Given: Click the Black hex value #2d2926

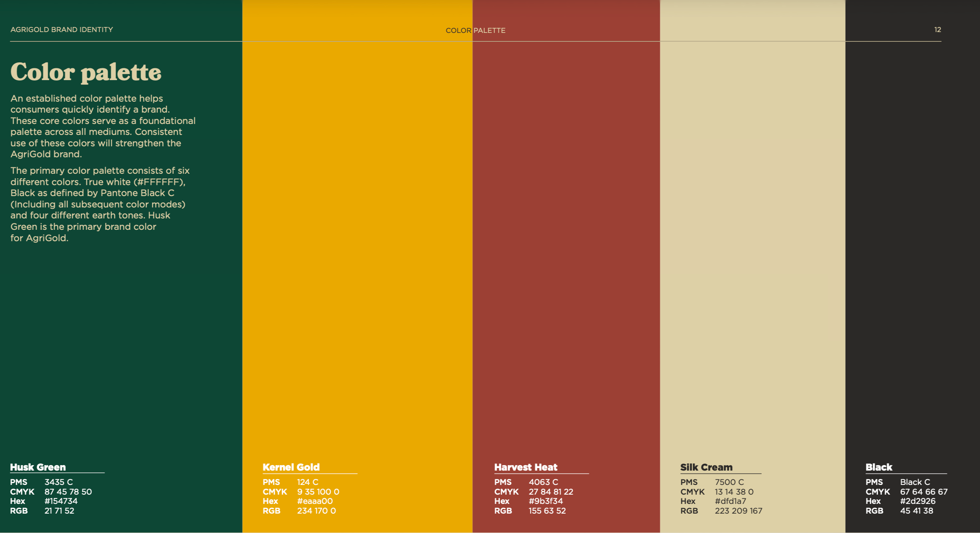Looking at the screenshot, I should pyautogui.click(x=918, y=501).
